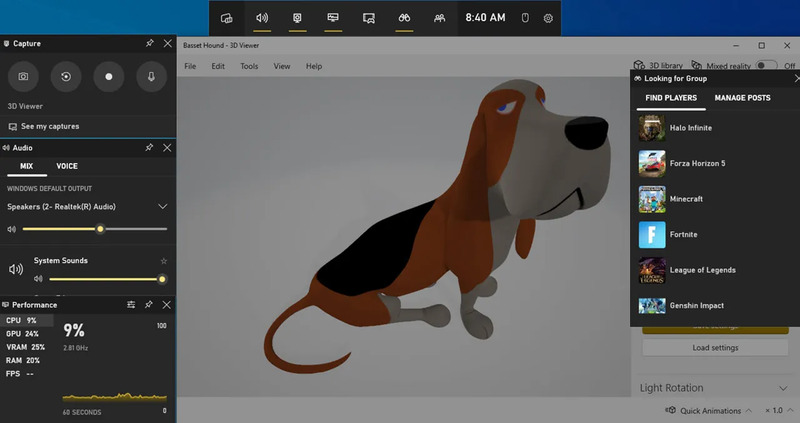Open the Audio widget from Game Bar
Viewport: 800px width, 423px height.
coord(262,18)
